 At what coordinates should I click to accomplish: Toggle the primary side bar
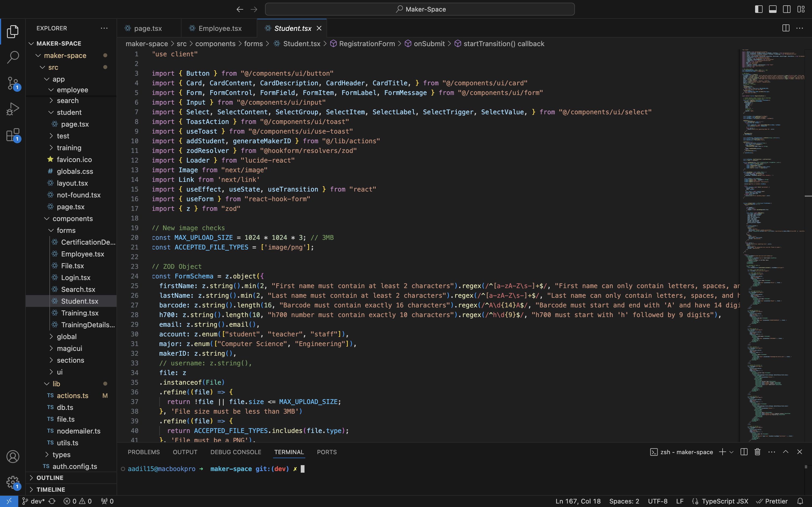click(x=759, y=9)
